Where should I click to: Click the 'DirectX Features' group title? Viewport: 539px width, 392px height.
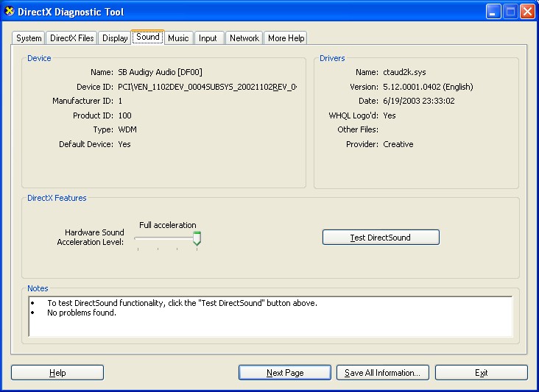[x=57, y=198]
